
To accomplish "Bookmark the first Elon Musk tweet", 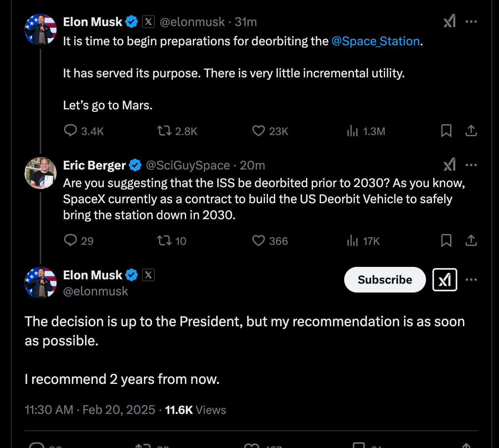I will pos(446,131).
